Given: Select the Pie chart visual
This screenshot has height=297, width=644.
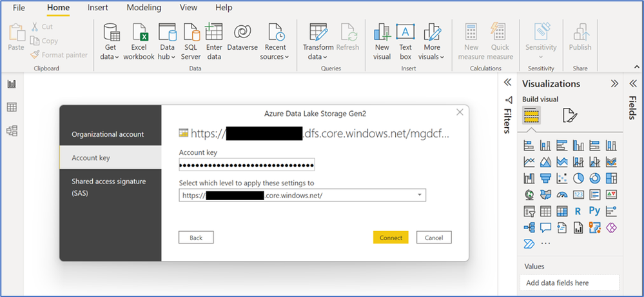Looking at the screenshot, I should (578, 178).
